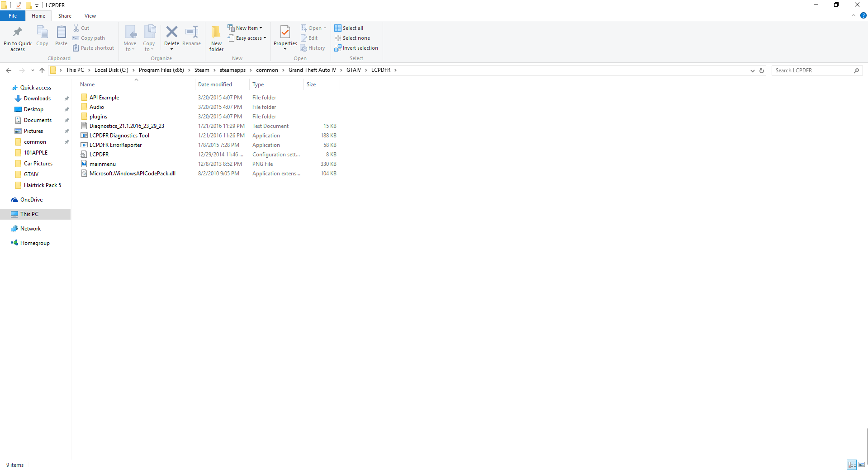Go back with the Back arrow

click(x=9, y=70)
